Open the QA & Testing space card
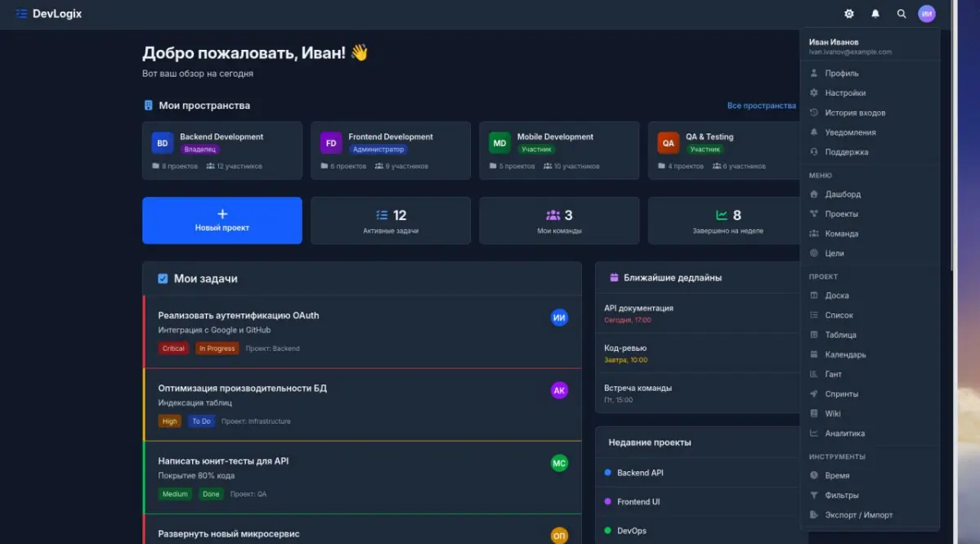 [x=725, y=151]
